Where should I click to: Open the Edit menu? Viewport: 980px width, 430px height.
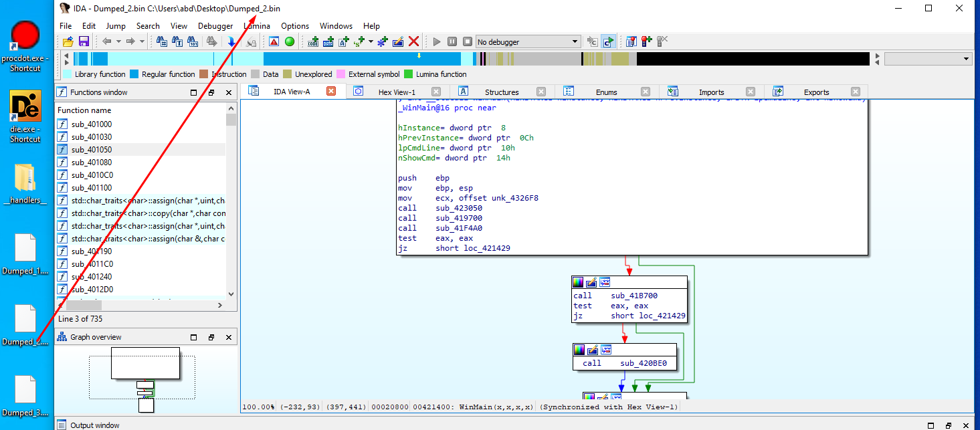point(89,26)
